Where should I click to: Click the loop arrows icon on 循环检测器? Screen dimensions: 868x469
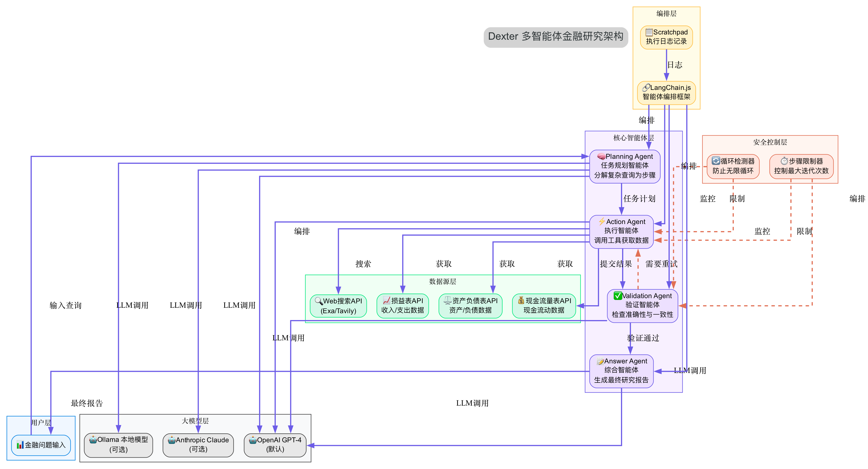tap(716, 161)
